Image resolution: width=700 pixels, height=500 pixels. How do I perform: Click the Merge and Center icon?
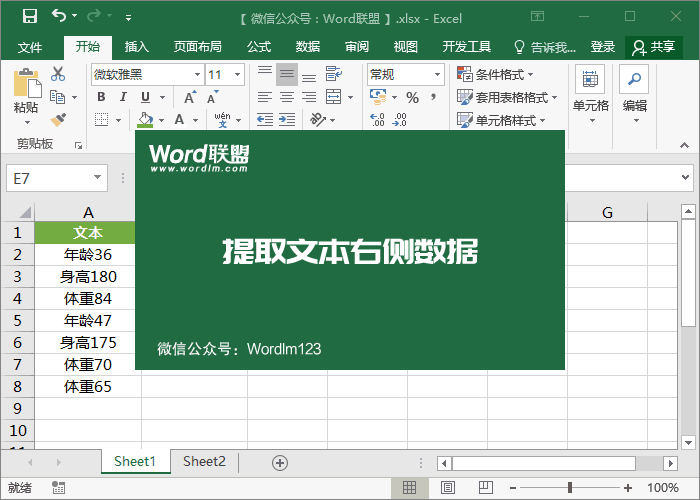pyautogui.click(x=333, y=96)
